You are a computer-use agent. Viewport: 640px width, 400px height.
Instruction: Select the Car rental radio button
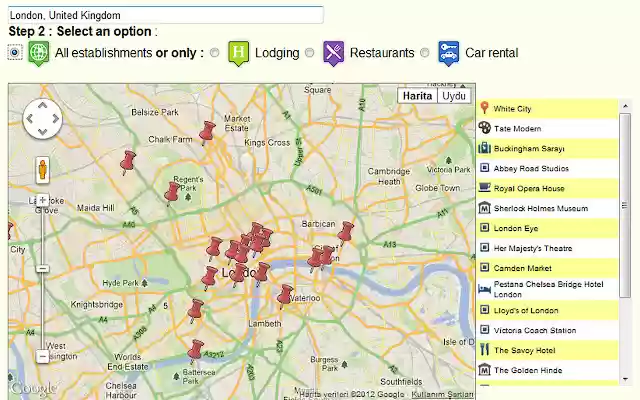425,53
